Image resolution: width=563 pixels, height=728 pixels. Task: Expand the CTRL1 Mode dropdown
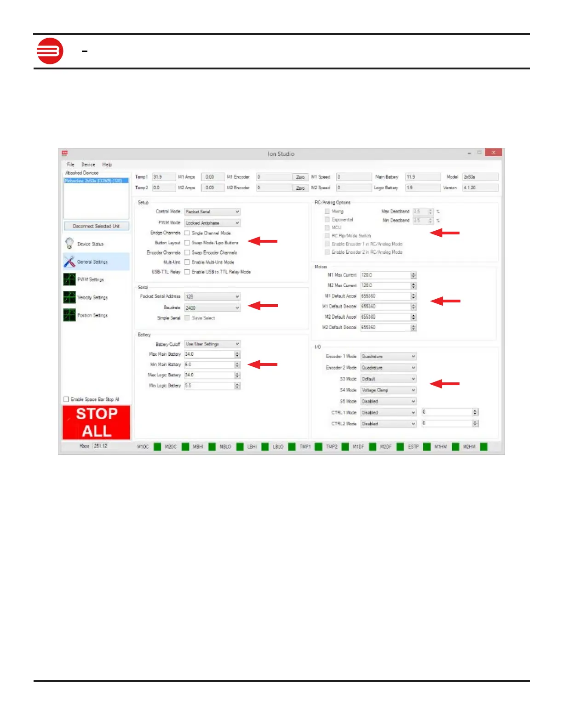tap(388, 412)
